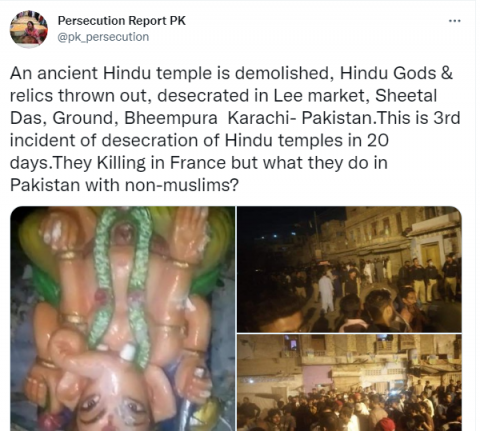Click the word 'desecrated' in the tweet
The height and width of the screenshot is (431, 480).
point(203,96)
